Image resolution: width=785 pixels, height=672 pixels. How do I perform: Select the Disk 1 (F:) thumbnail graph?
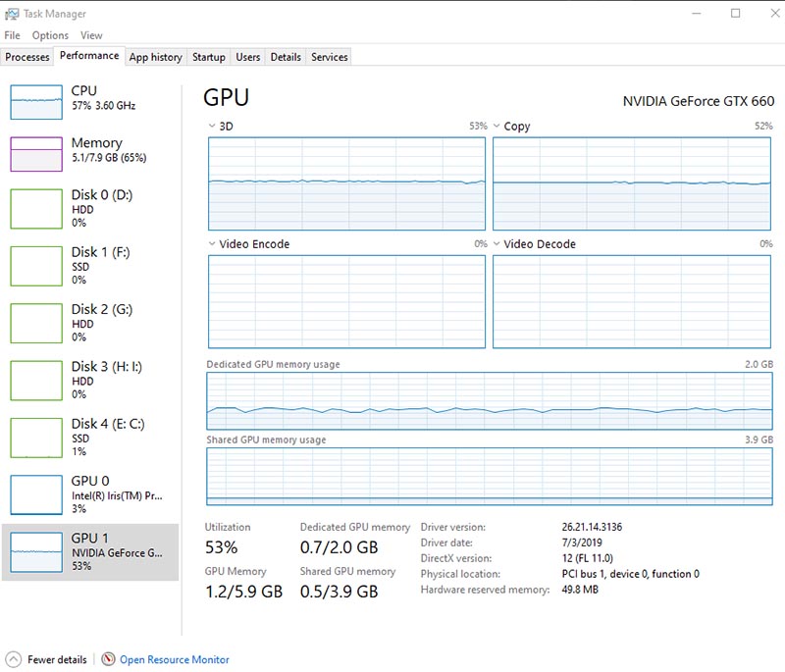[36, 266]
